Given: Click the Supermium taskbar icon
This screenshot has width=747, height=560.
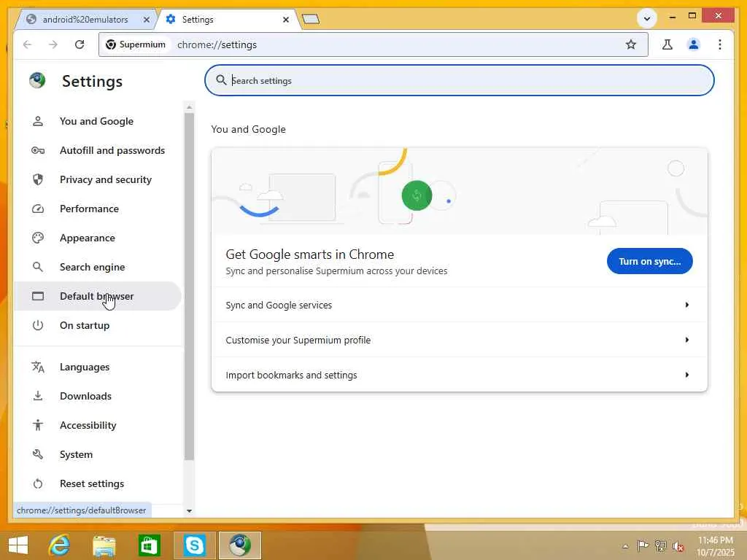Looking at the screenshot, I should pyautogui.click(x=239, y=545).
